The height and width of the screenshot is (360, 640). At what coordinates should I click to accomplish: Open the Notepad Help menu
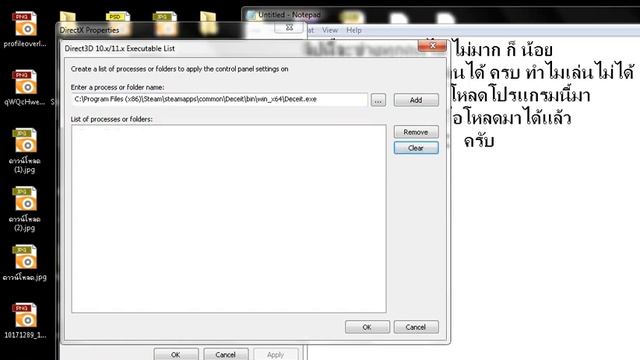(x=354, y=30)
